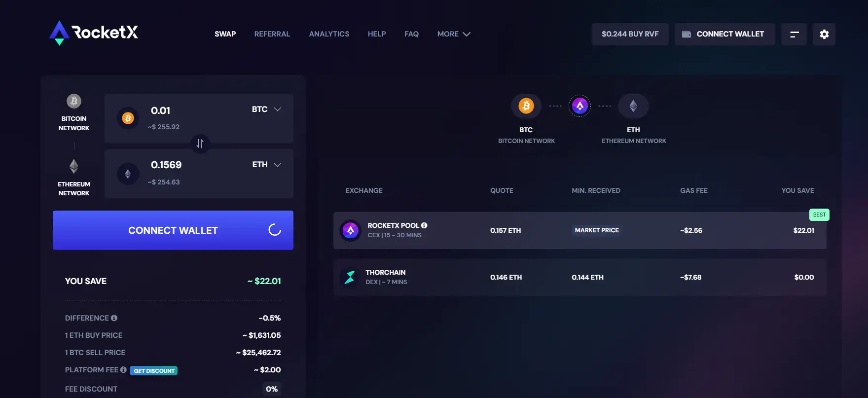Click the RocketX icon in the route diagram

tap(580, 106)
